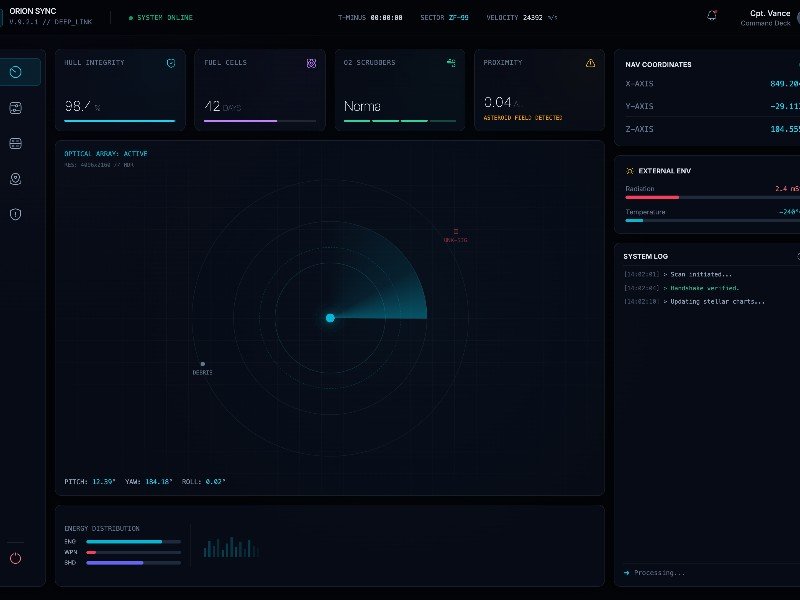
Task: Click the External Env sun icon
Action: [x=629, y=171]
